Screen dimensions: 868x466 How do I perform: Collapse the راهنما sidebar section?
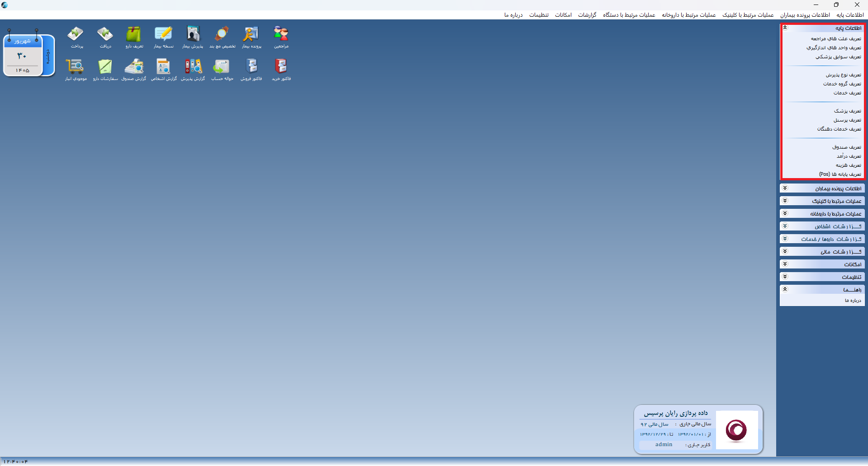[x=785, y=289]
